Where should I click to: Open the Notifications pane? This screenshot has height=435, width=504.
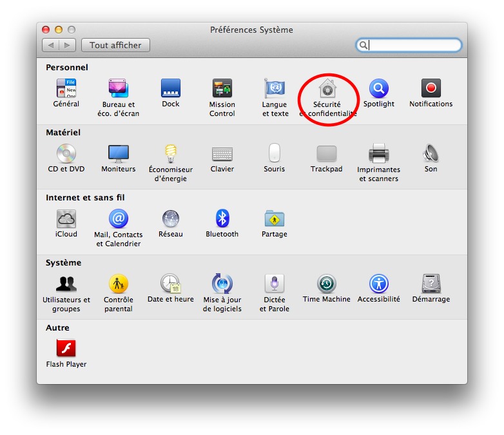[x=431, y=89]
